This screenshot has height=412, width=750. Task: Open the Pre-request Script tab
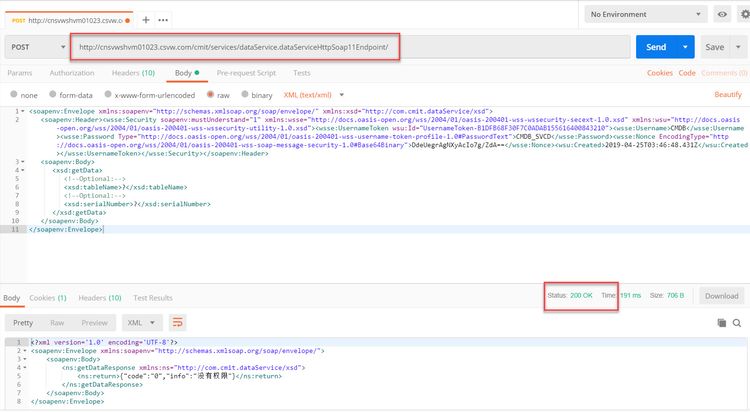tap(246, 73)
